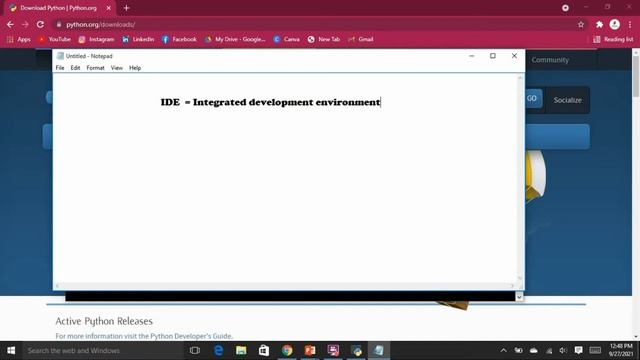Bookmark this page with the star icon

[x=581, y=24]
